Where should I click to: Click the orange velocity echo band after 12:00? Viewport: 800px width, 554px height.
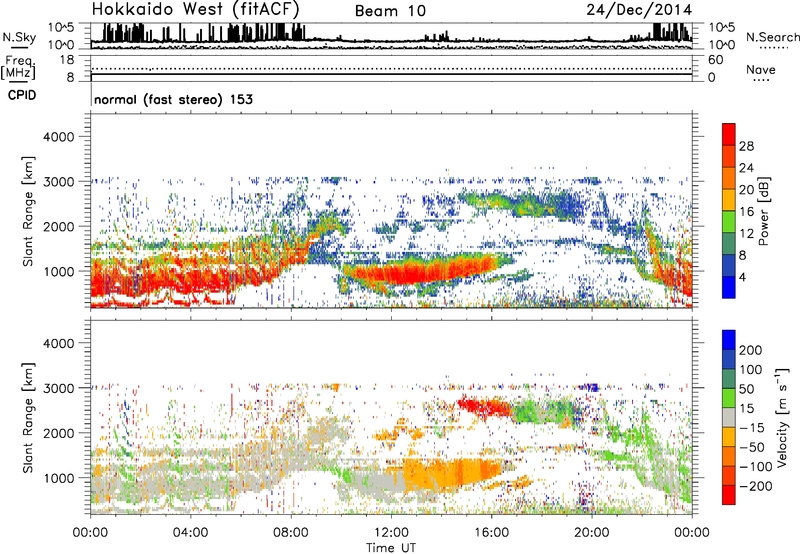454,473
